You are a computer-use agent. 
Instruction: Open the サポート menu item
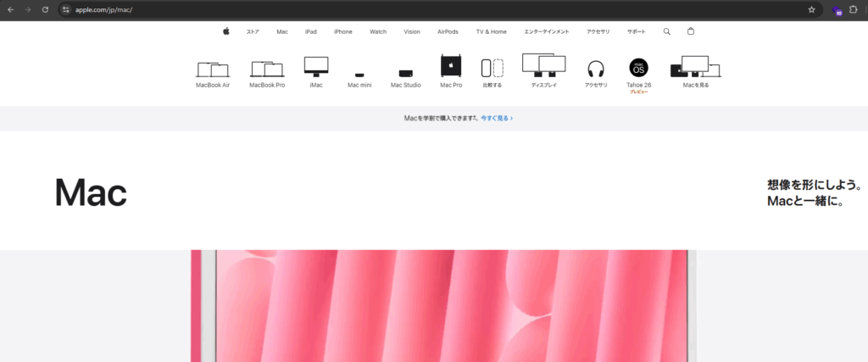tap(636, 31)
